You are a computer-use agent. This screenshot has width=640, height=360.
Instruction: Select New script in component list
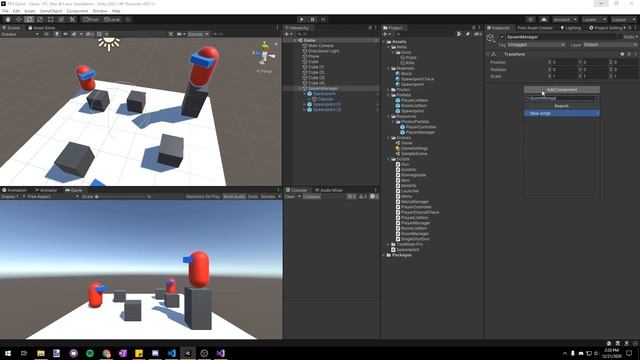562,113
